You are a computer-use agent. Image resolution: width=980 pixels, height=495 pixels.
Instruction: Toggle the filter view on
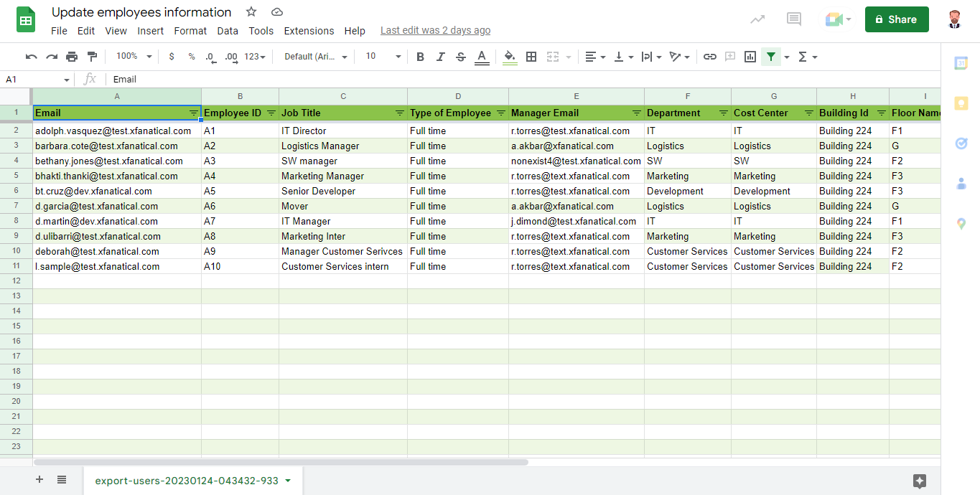click(771, 56)
